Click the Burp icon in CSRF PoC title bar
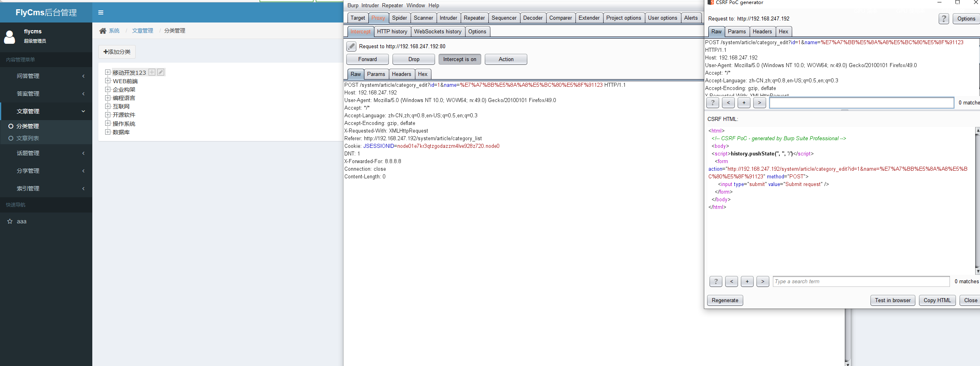The height and width of the screenshot is (366, 980). click(711, 2)
